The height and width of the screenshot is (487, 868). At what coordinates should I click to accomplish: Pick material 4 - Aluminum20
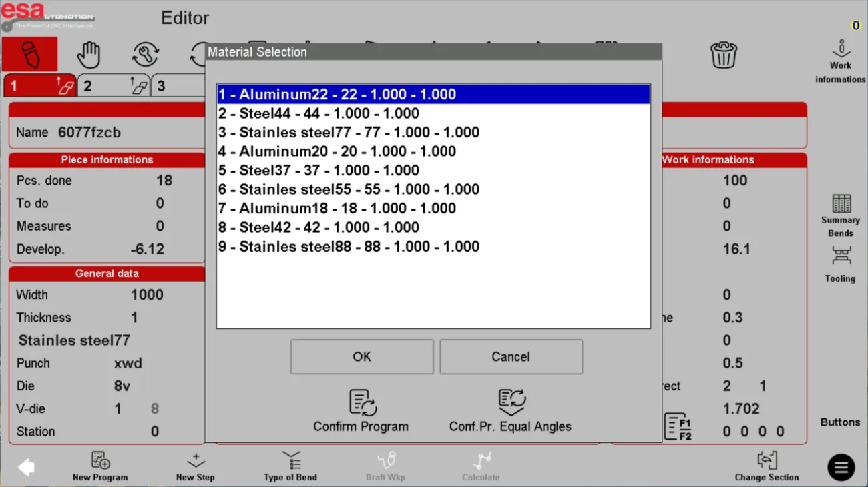click(x=433, y=151)
